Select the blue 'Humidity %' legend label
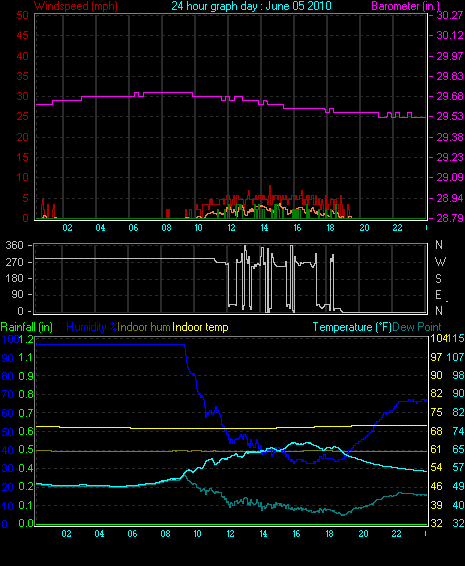The width and height of the screenshot is (465, 566). 92,327
